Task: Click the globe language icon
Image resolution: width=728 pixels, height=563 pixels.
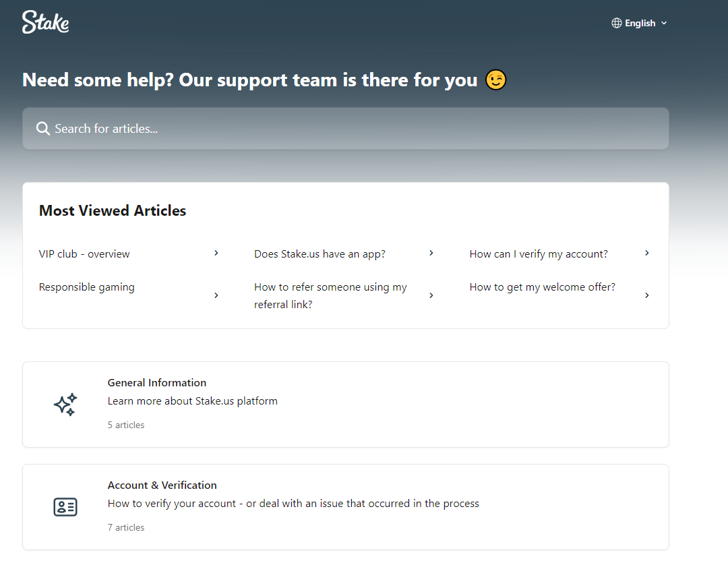Action: pyautogui.click(x=616, y=23)
